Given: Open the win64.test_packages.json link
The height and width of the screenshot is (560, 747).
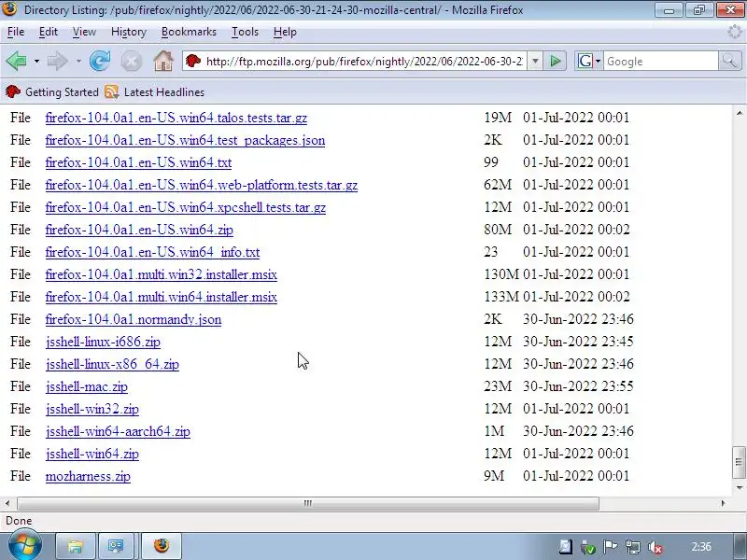Looking at the screenshot, I should click(x=185, y=140).
